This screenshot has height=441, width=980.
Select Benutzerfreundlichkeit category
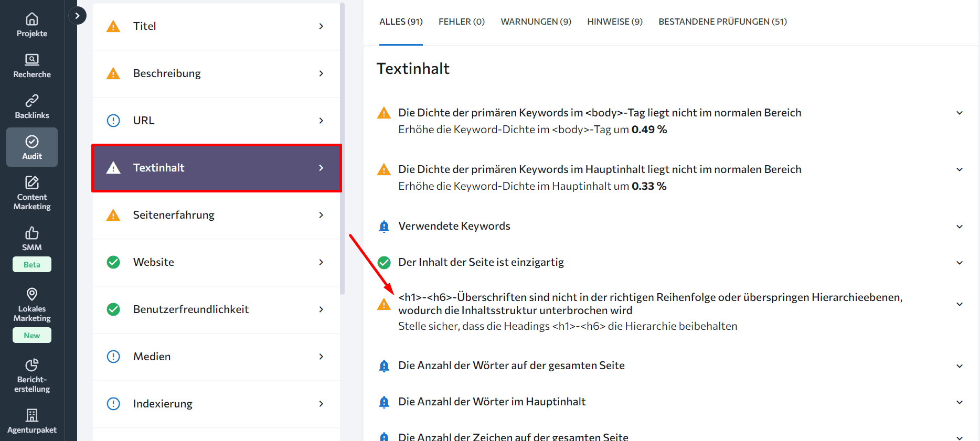pos(216,309)
